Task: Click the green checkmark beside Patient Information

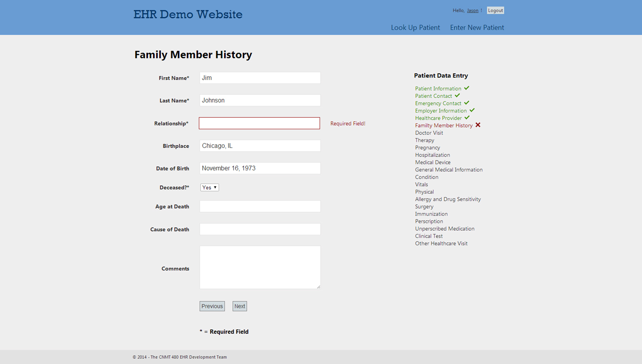Action: [x=467, y=88]
